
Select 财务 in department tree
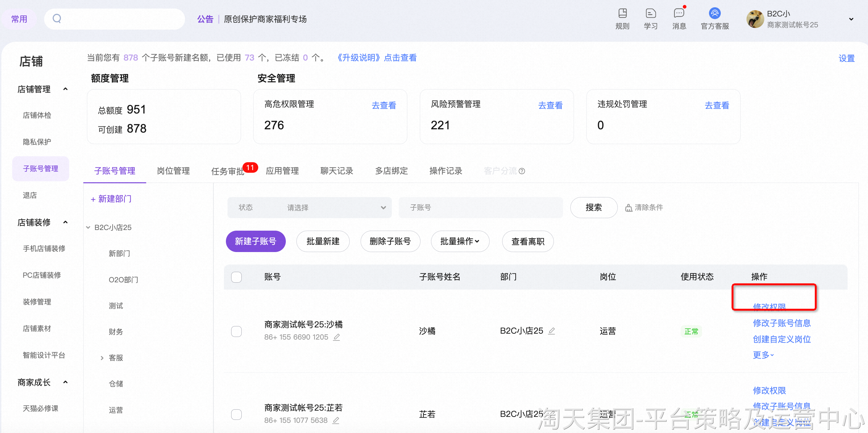[116, 332]
